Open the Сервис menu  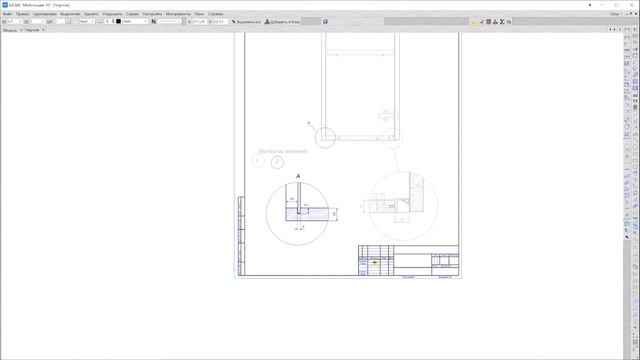(133, 14)
